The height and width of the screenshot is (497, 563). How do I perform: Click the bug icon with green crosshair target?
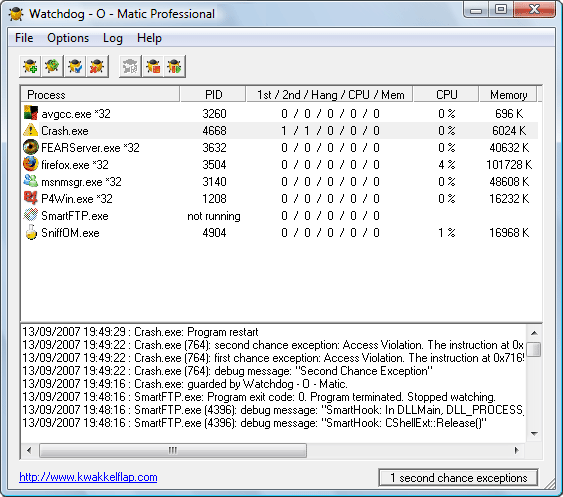pyautogui.click(x=52, y=66)
